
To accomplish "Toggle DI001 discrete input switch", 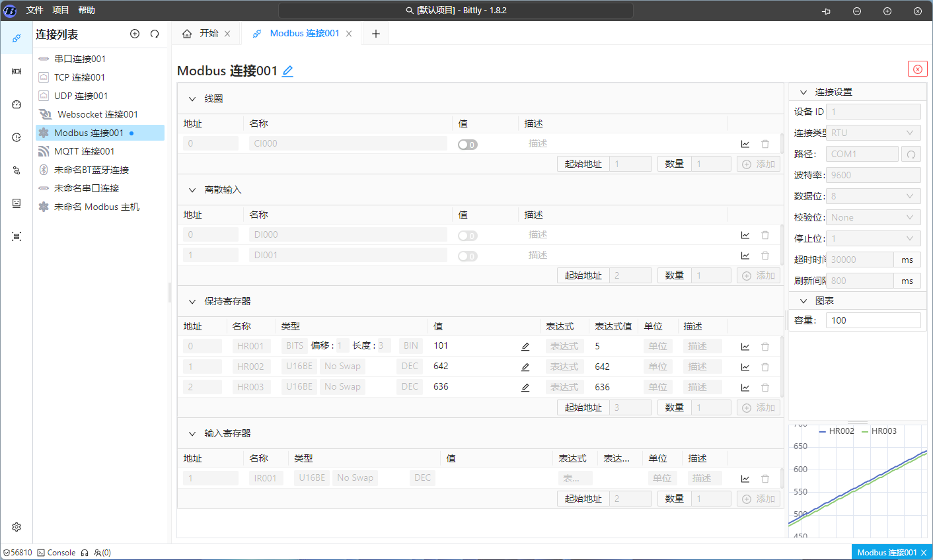I will (468, 256).
